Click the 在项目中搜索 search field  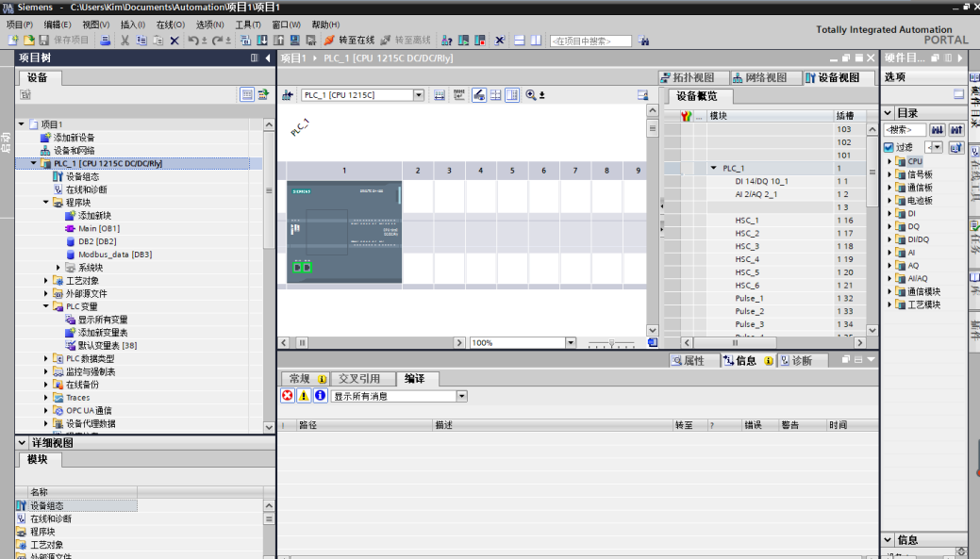590,41
